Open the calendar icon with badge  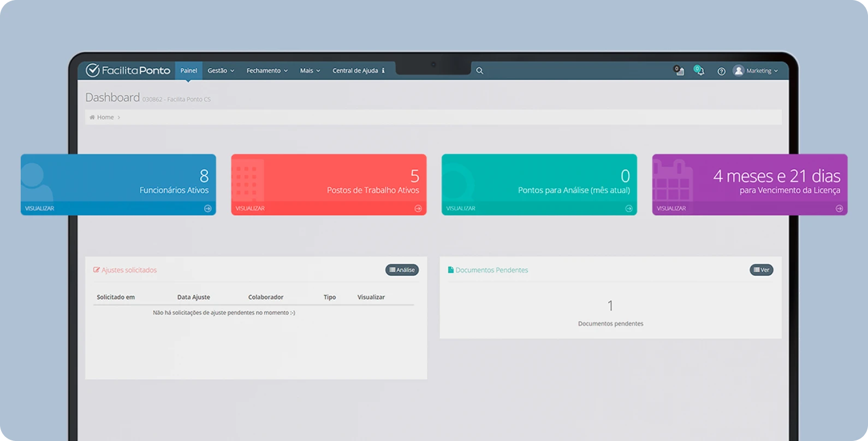pyautogui.click(x=679, y=71)
